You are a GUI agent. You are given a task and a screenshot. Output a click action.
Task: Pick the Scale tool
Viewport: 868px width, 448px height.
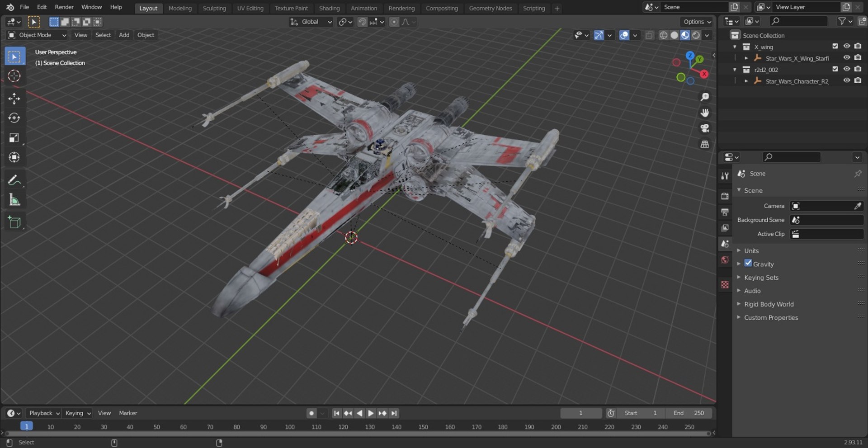tap(14, 138)
